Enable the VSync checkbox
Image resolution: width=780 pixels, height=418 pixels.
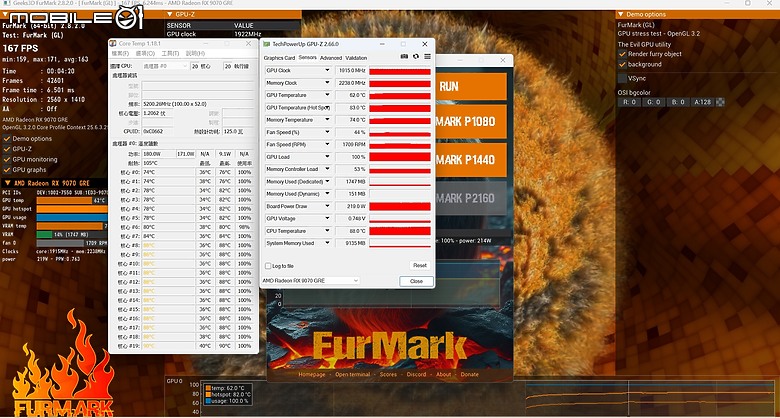click(x=622, y=78)
